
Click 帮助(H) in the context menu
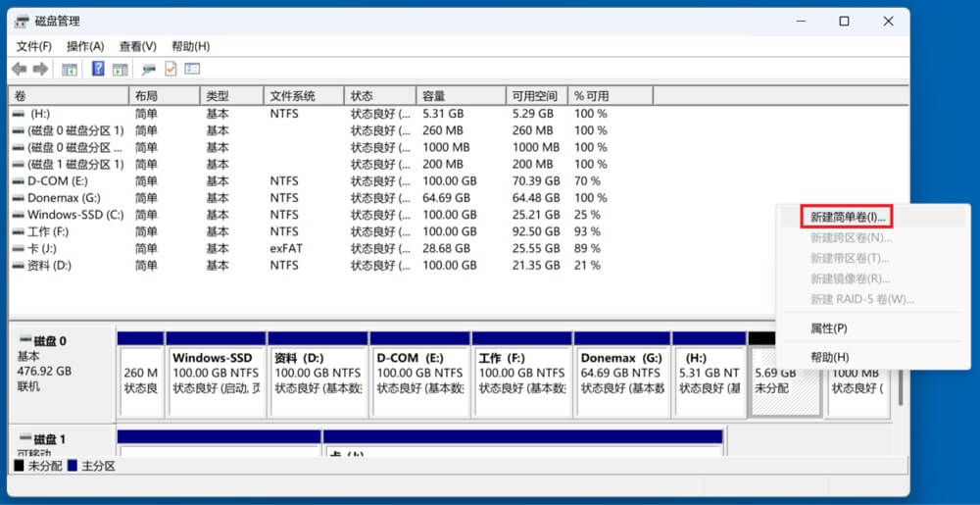830,357
